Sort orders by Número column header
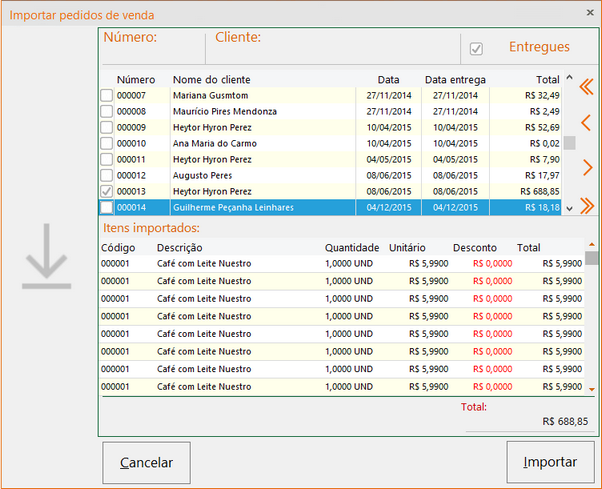This screenshot has width=602, height=489. [x=136, y=80]
